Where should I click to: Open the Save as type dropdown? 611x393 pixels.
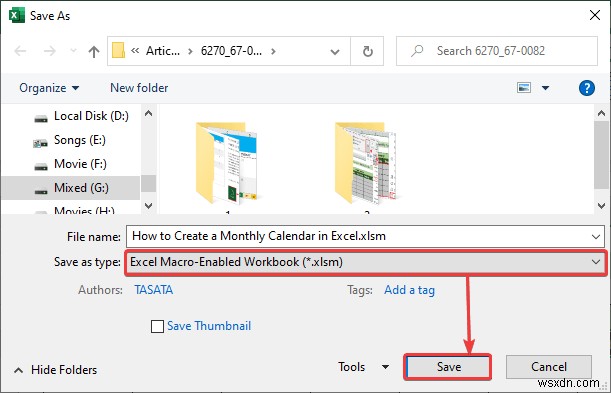click(366, 263)
